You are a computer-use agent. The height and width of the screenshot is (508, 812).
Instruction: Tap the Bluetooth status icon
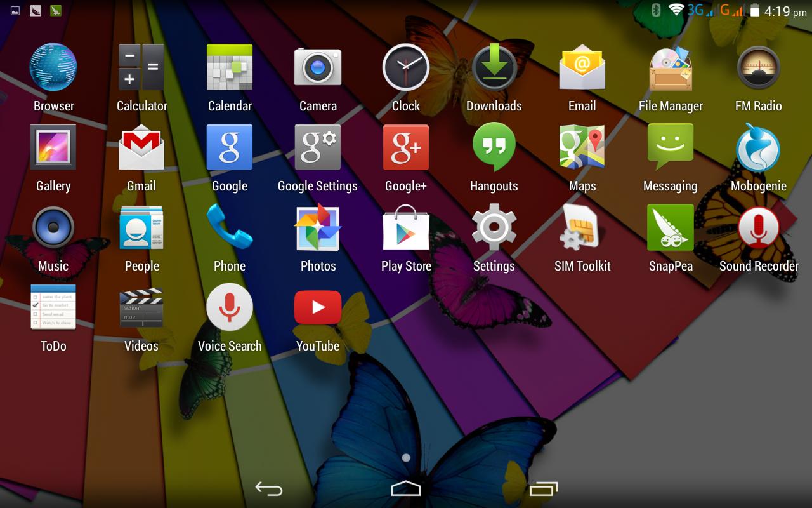tap(657, 10)
